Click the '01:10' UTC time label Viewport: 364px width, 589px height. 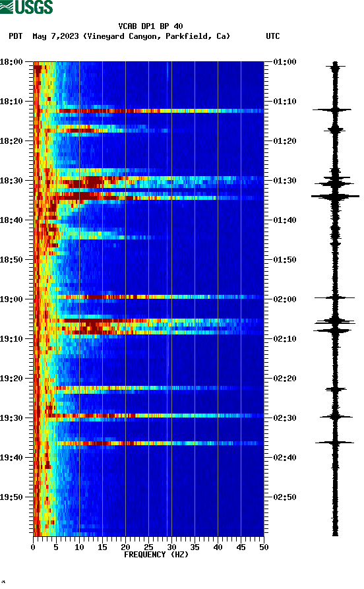[x=285, y=102]
